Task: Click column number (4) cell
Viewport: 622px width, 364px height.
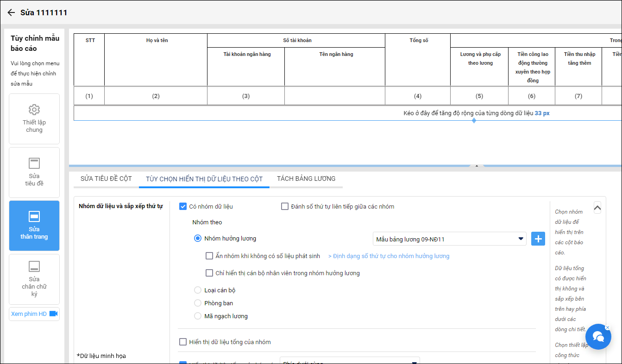Action: 418,96
